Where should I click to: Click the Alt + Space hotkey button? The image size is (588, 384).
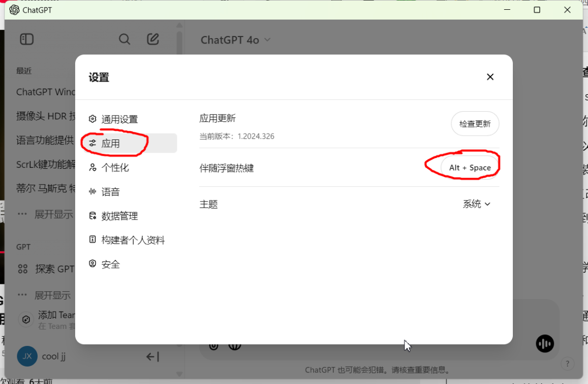click(x=470, y=168)
